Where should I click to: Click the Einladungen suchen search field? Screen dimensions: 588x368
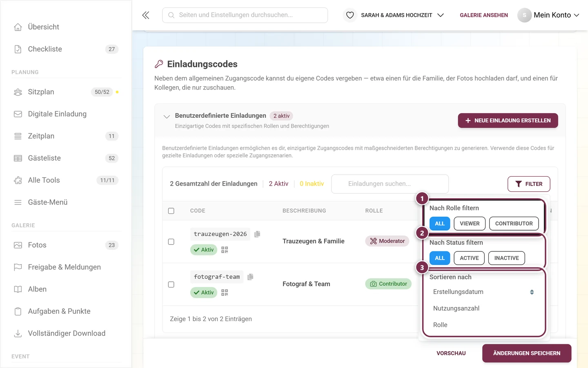(390, 184)
